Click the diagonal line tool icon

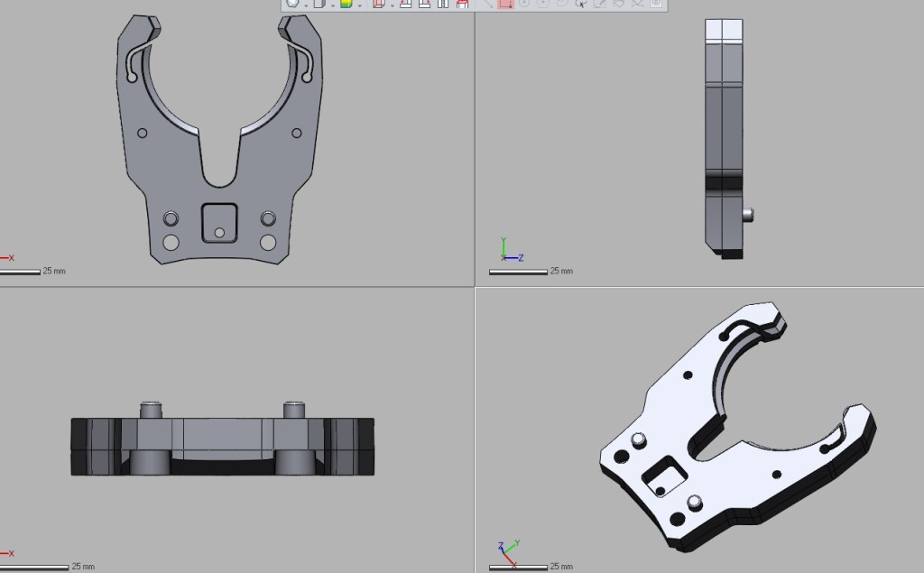[486, 4]
